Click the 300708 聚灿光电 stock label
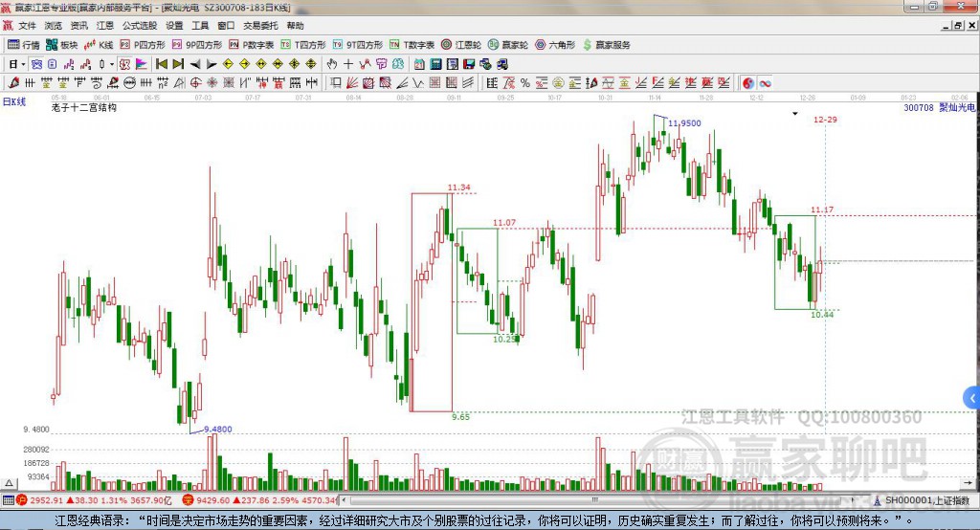The image size is (980, 530). pyautogui.click(x=939, y=107)
